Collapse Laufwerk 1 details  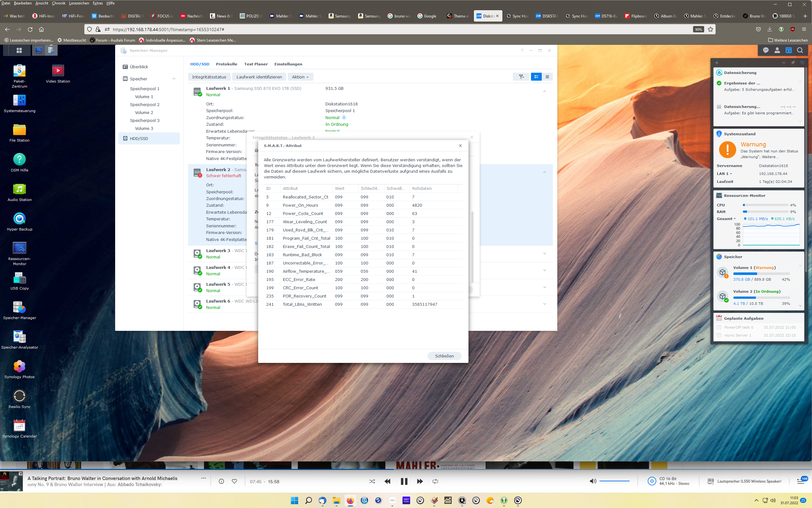[x=545, y=91]
